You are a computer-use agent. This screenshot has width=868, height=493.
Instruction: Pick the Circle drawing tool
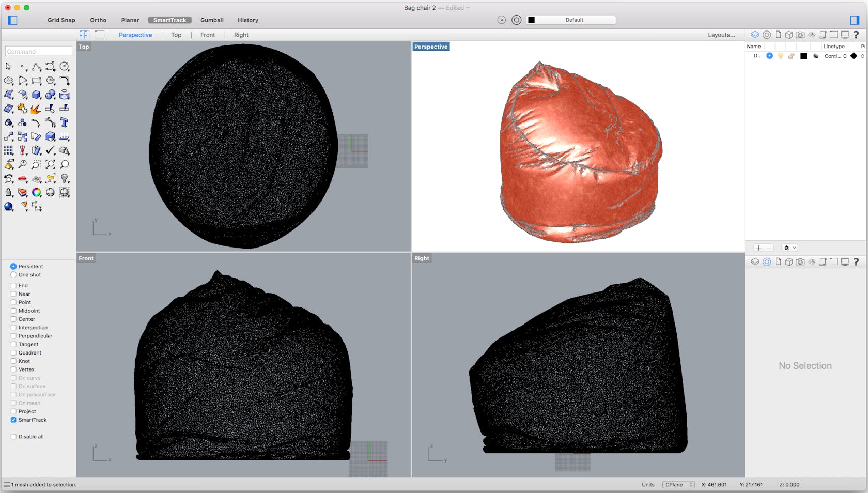coord(64,67)
